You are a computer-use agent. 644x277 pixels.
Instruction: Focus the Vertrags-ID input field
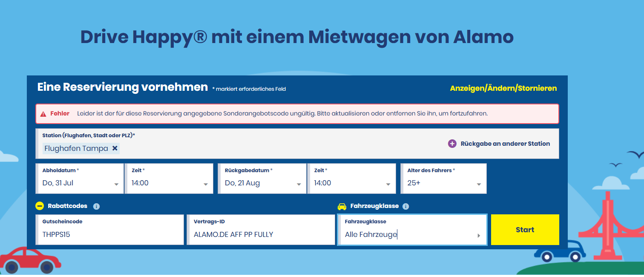tap(261, 234)
